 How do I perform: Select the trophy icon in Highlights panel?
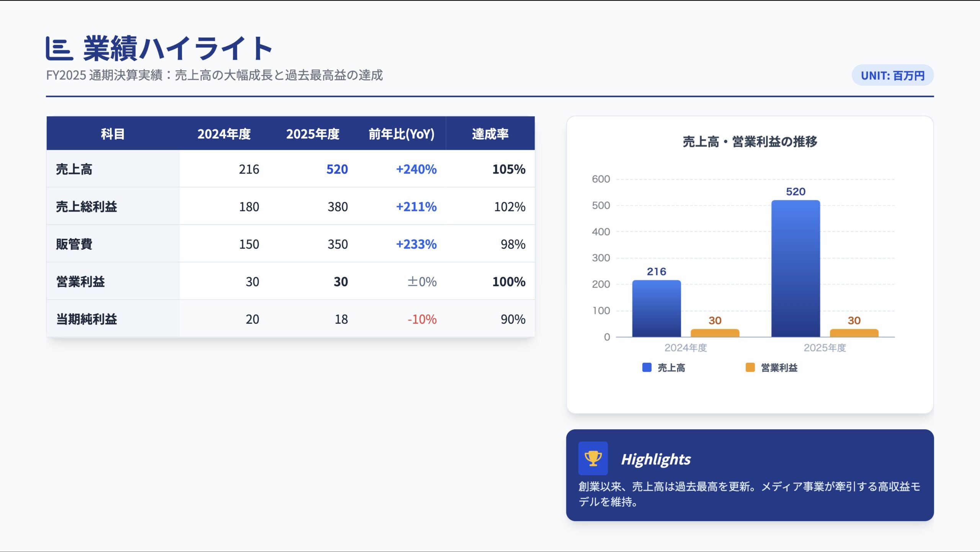(593, 457)
